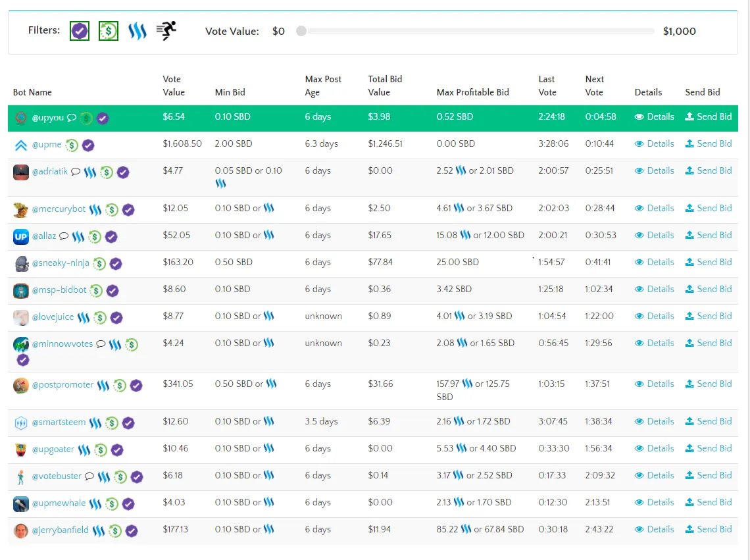Screen dimensions: 750x560
Task: Click the running man filter icon
Action: click(166, 31)
